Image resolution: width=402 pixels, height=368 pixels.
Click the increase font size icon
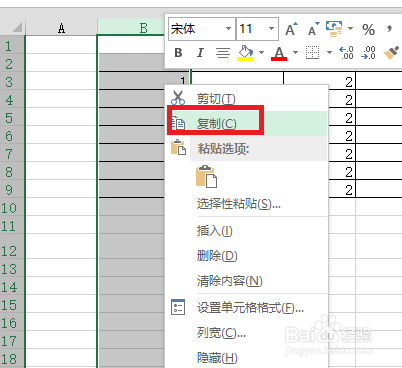point(291,29)
